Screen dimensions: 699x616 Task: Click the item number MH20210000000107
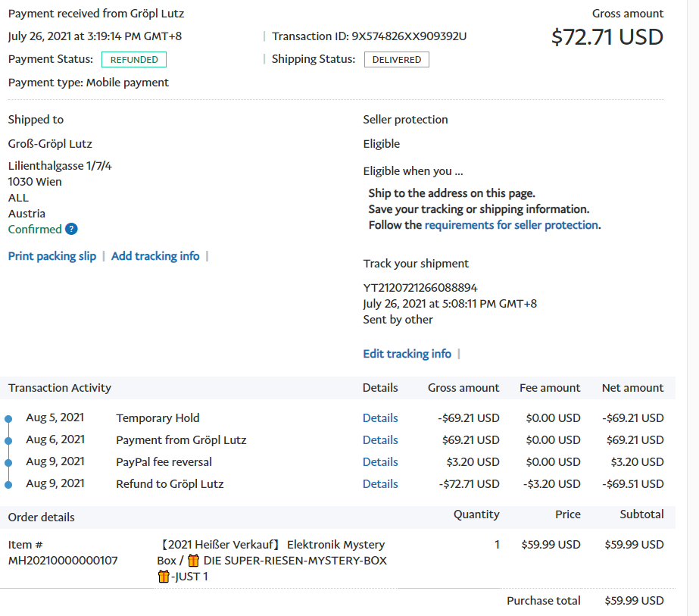pos(63,561)
